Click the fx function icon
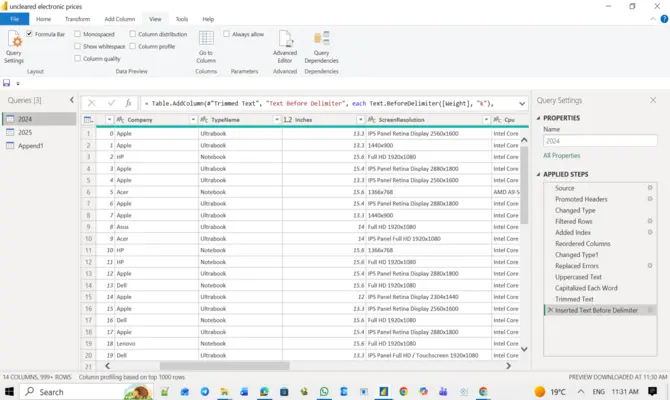This screenshot has height=400, width=670. 128,103
